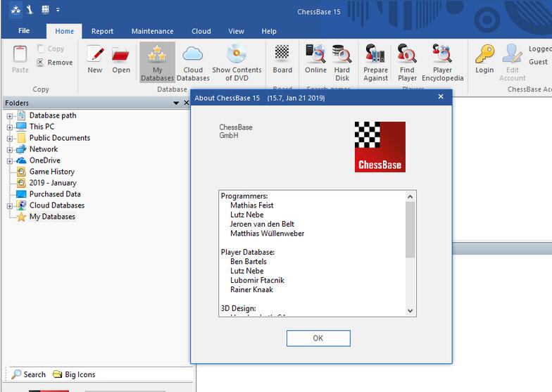This screenshot has width=552, height=392.
Task: Close the Folders pane
Action: (x=187, y=103)
